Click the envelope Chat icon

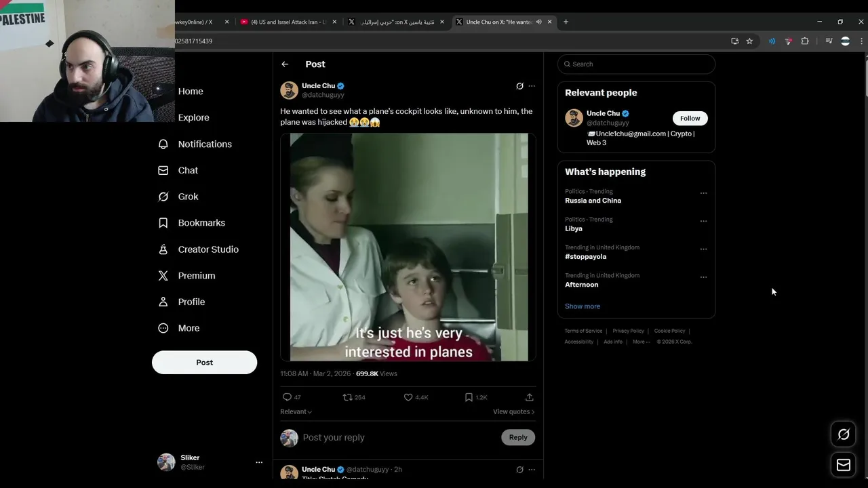(163, 170)
